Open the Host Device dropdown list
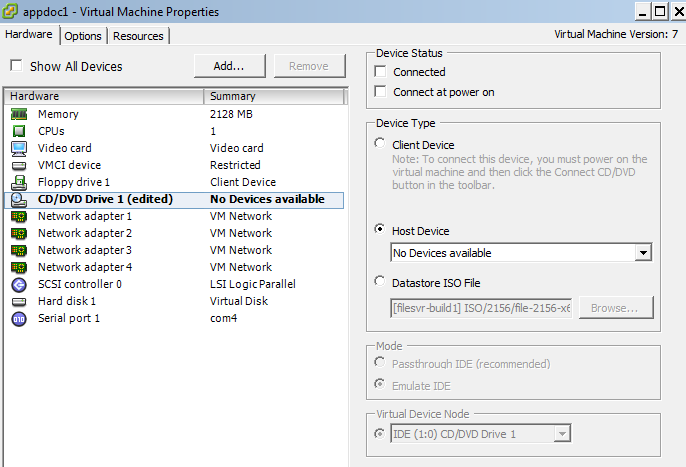The image size is (686, 467). (x=643, y=253)
